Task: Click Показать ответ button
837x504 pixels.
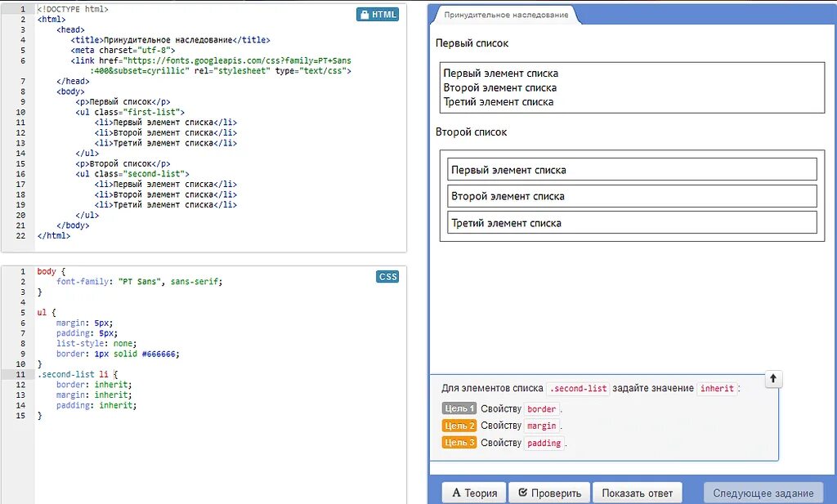Action: pos(637,493)
